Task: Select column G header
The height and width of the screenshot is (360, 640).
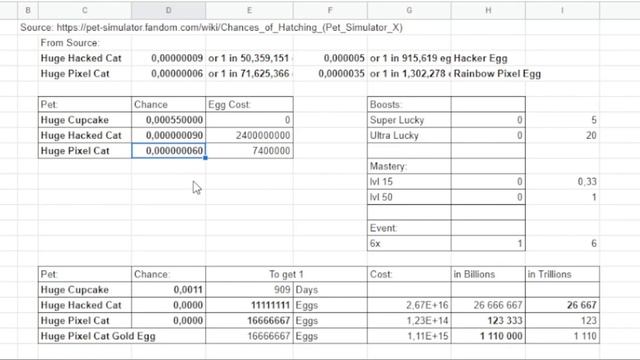Action: (409, 10)
